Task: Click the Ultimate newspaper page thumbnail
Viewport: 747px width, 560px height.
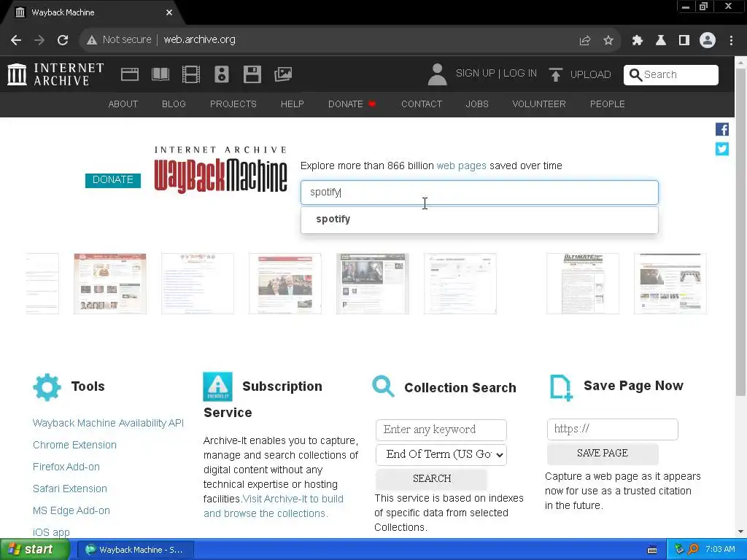Action: 583,284
